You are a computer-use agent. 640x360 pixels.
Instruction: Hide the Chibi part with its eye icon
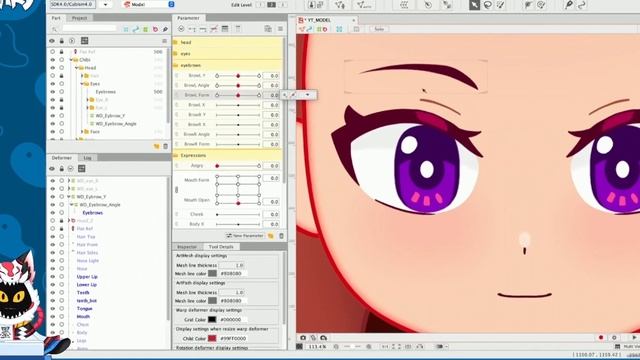tap(52, 60)
